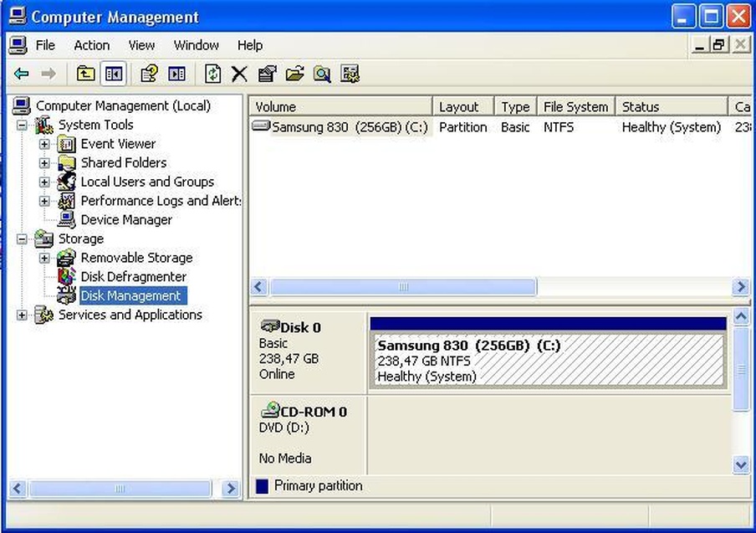756x533 pixels.
Task: Click the CD-ROM 0 drive icon
Action: tap(270, 411)
